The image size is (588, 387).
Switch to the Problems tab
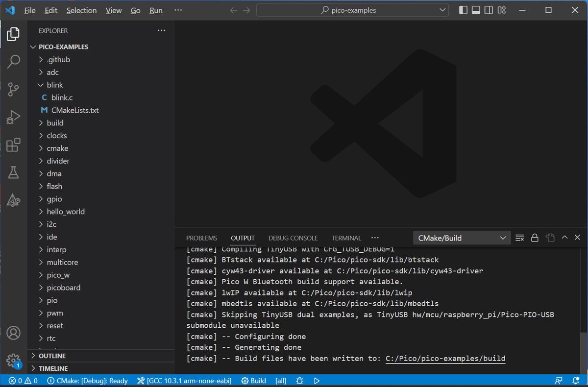[x=201, y=238]
